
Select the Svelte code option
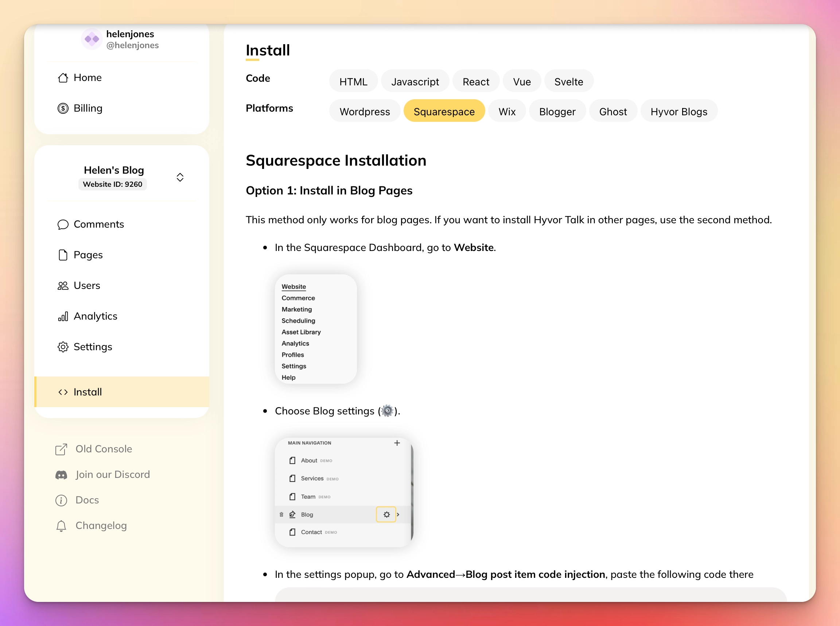tap(568, 81)
